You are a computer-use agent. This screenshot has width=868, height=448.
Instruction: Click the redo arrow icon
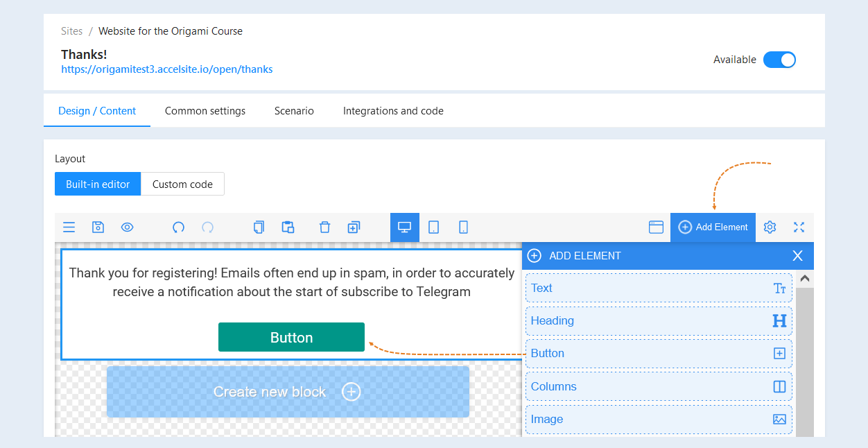click(208, 227)
